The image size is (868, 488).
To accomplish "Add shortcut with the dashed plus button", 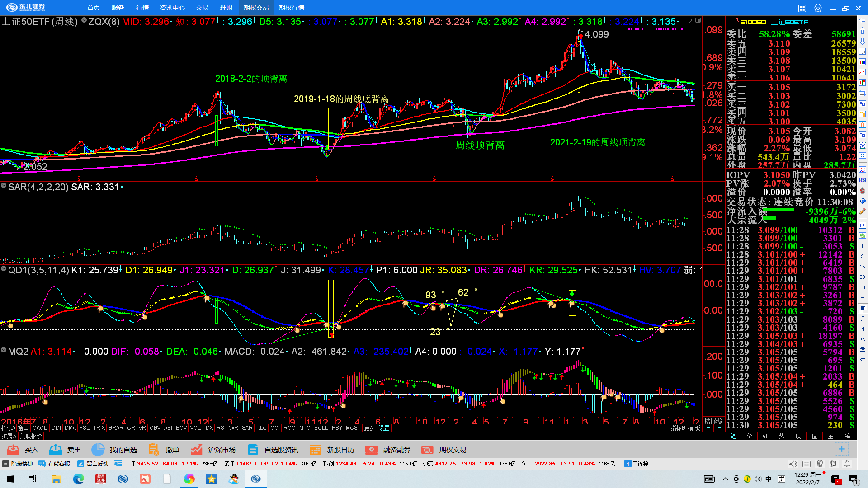I will (x=841, y=449).
